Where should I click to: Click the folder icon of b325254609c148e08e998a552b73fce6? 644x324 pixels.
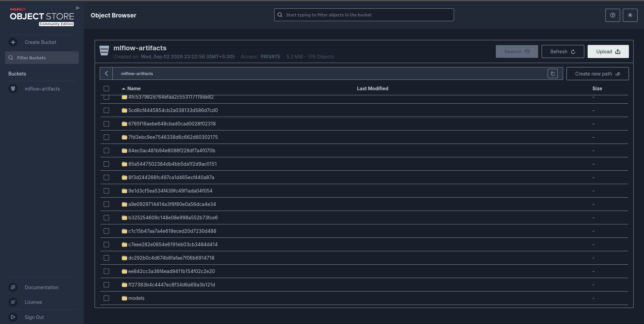click(125, 218)
